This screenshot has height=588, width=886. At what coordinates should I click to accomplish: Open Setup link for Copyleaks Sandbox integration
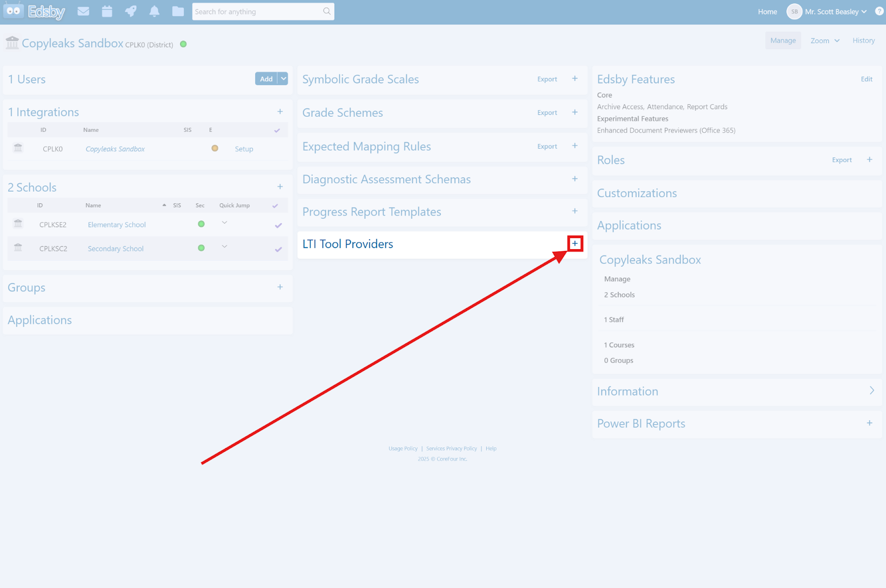(x=244, y=149)
